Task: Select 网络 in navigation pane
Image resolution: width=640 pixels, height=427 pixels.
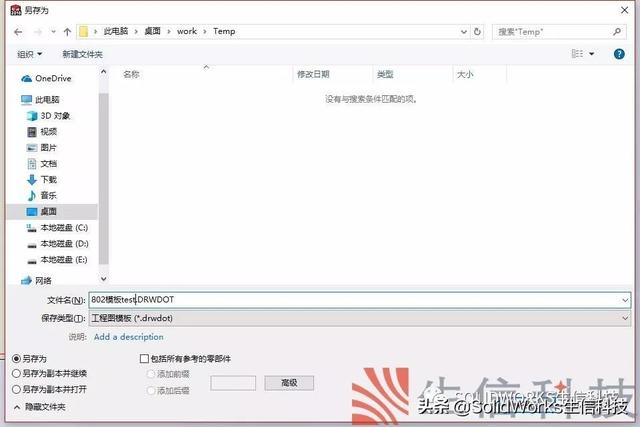Action: coord(36,280)
